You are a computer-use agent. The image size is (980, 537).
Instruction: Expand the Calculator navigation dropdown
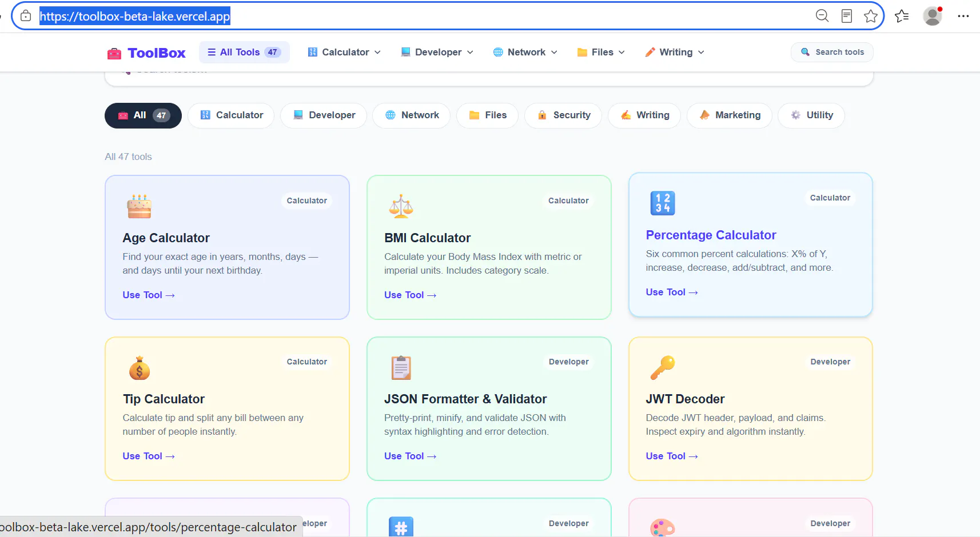(x=344, y=52)
